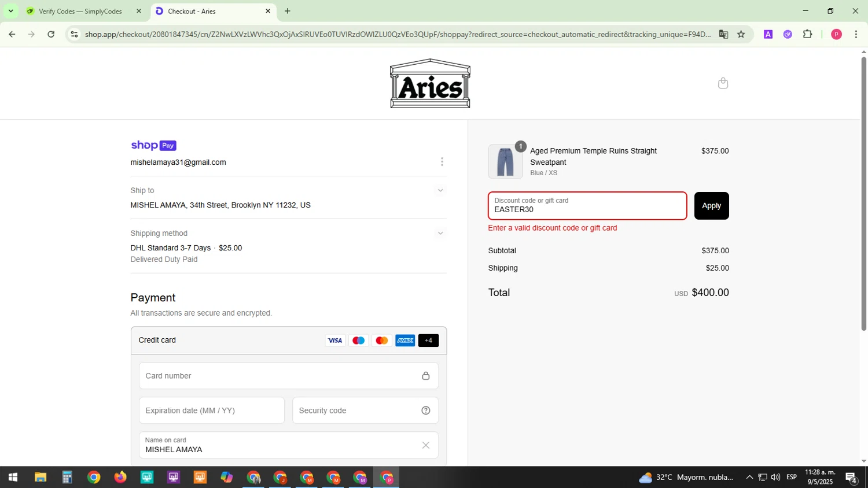Open the notification center icon
This screenshot has height=488, width=868.
pos(851,478)
